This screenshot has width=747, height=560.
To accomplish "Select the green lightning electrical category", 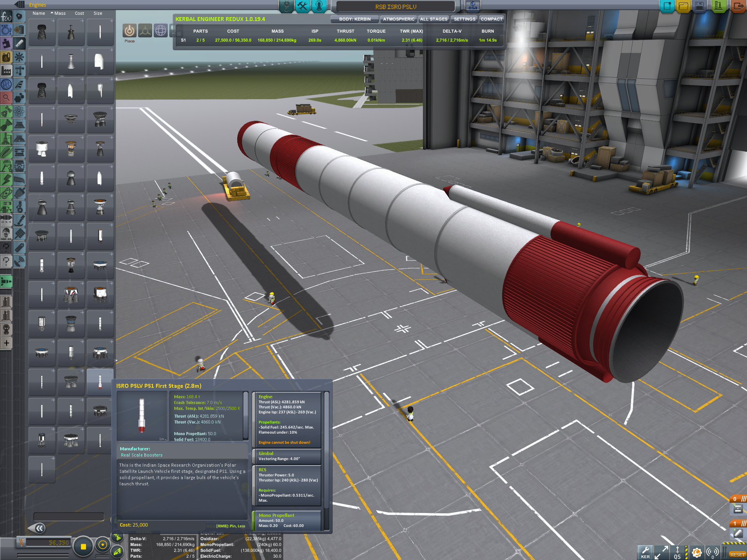I will 6,180.
